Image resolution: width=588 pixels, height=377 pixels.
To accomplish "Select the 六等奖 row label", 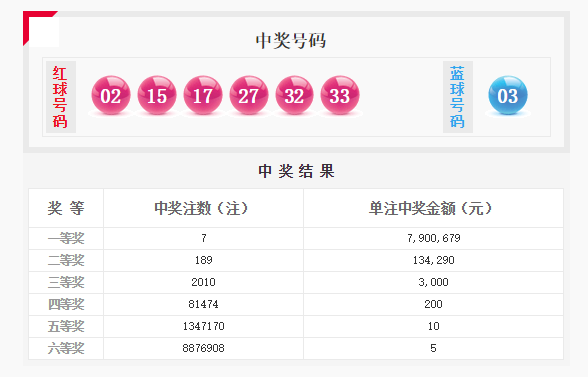I will (66, 348).
